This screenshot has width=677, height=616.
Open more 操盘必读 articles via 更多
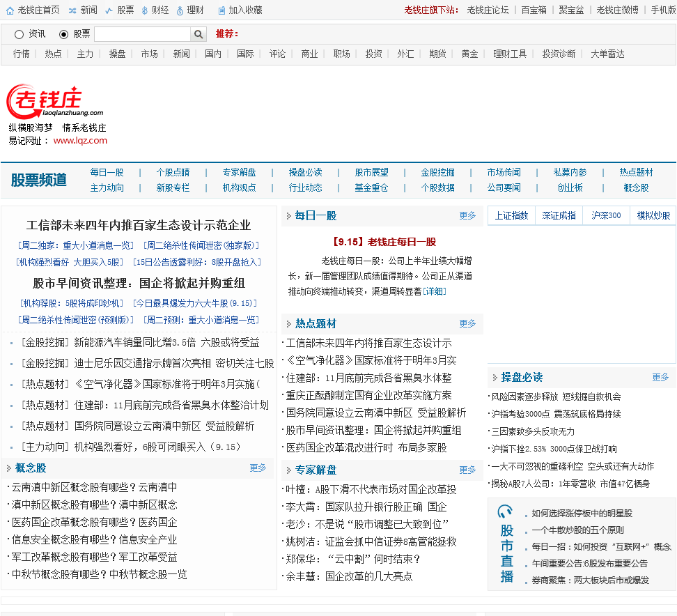(x=660, y=377)
